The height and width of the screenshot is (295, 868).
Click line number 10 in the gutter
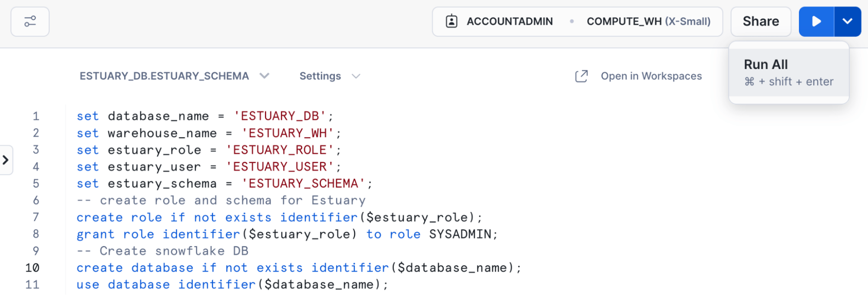click(x=33, y=268)
